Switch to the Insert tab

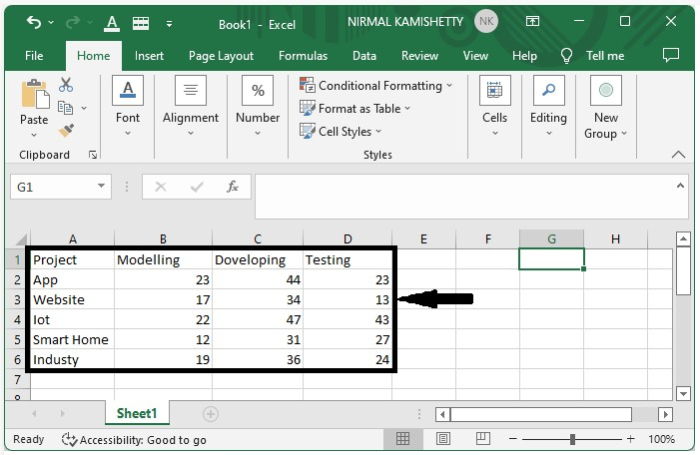[149, 56]
